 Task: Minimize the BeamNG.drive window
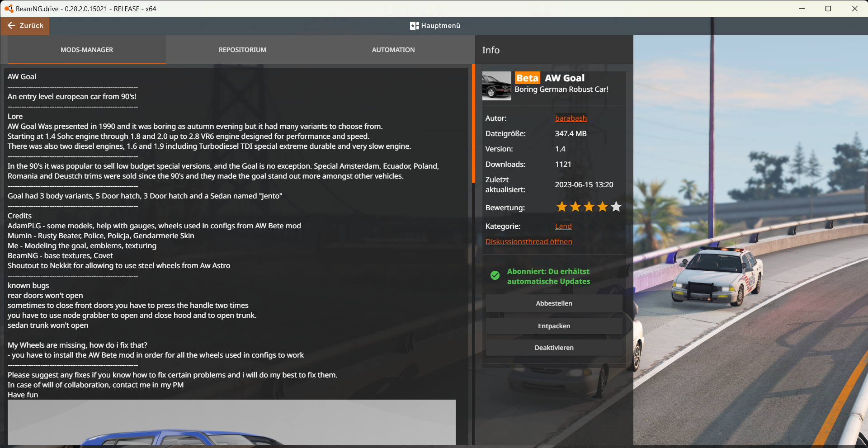(802, 9)
